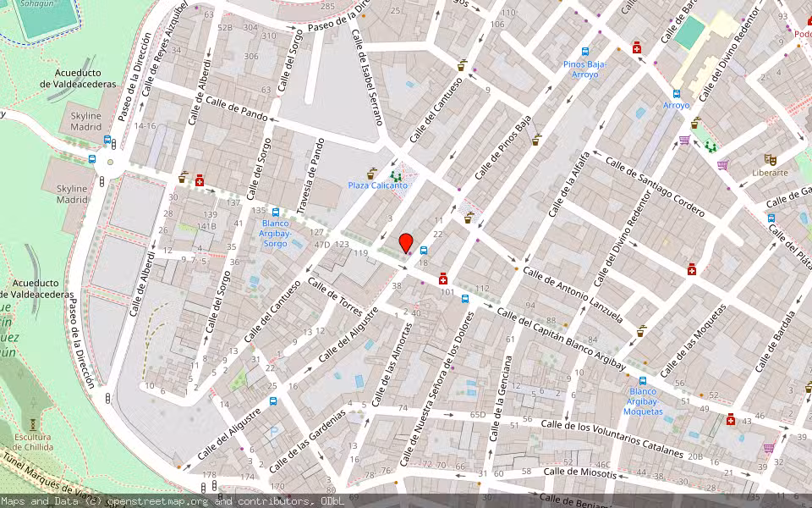Viewport: 812px width, 508px height.
Task: Select the Blanco Argibay-Sorgo stop label
Action: click(276, 233)
